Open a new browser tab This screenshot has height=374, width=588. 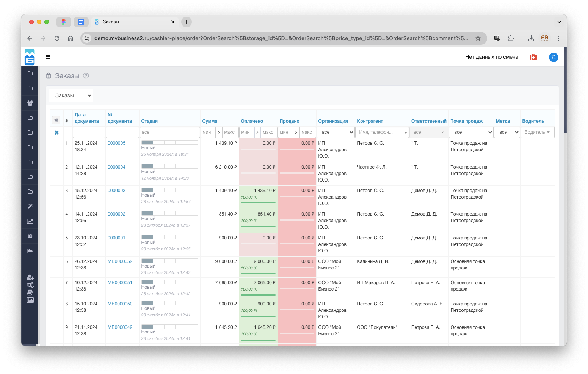(187, 22)
